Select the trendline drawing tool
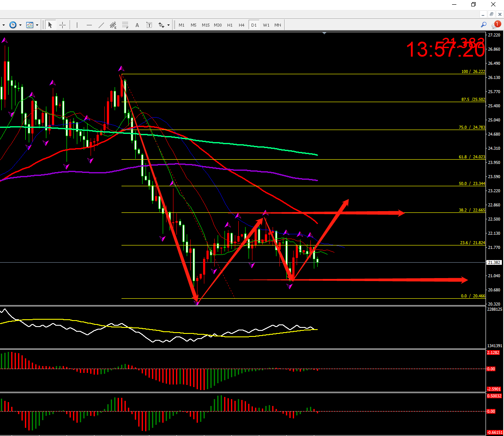 [x=101, y=25]
